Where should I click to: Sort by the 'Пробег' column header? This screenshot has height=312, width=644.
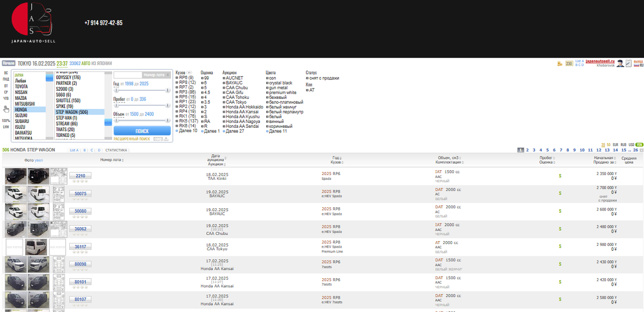548,158
